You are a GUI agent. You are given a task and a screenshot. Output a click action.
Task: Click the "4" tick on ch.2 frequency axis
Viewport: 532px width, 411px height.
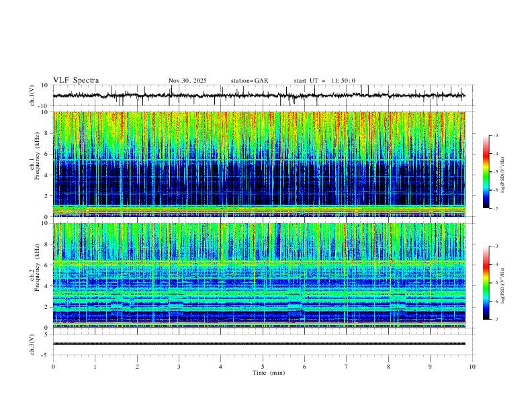click(x=47, y=286)
